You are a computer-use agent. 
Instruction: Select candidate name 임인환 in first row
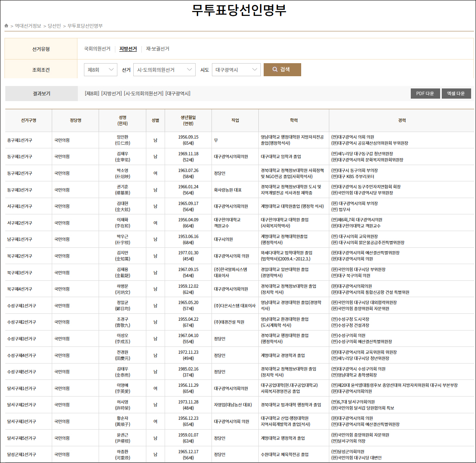[x=122, y=137]
